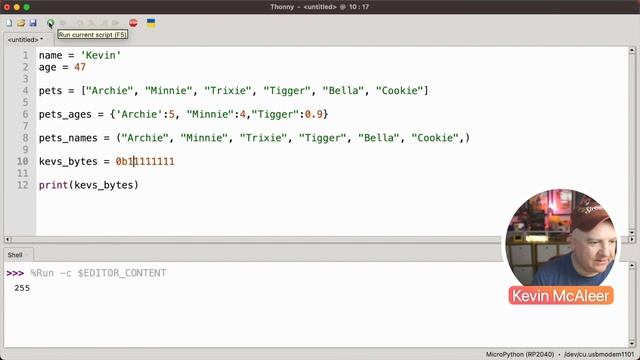The height and width of the screenshot is (360, 640).
Task: Click the >>> shell prompt
Action: (15, 273)
